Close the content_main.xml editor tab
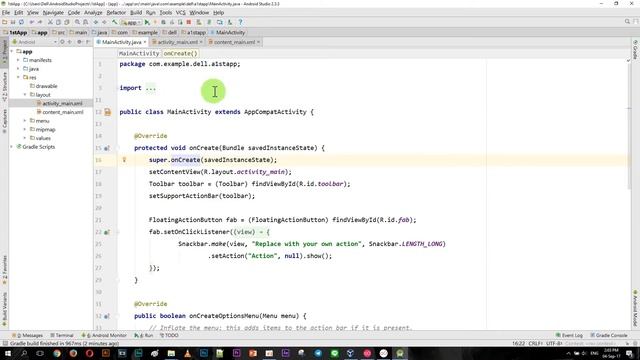Image resolution: width=640 pixels, height=360 pixels. point(258,42)
